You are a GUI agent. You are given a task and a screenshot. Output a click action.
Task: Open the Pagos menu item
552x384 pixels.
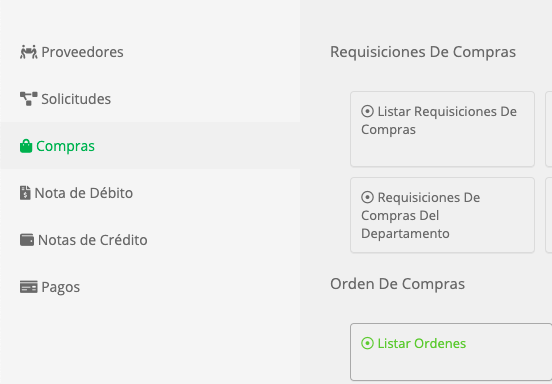[x=150, y=287]
